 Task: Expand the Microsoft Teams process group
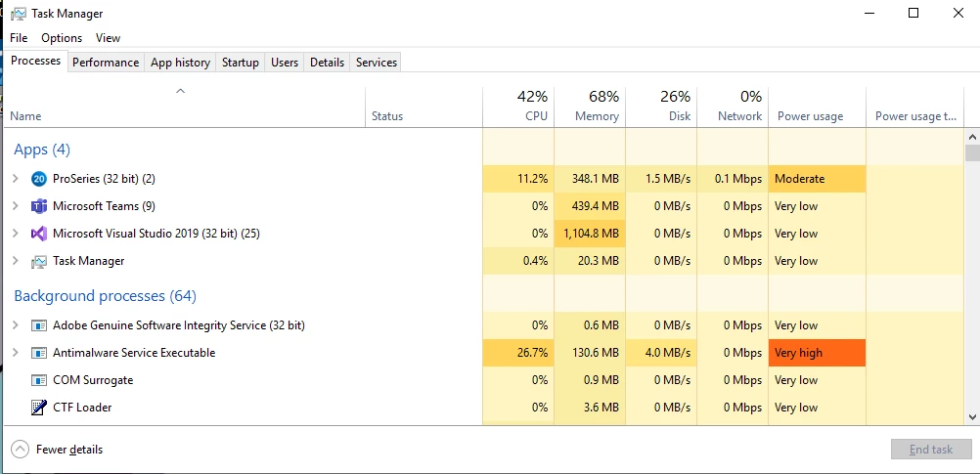tap(16, 206)
